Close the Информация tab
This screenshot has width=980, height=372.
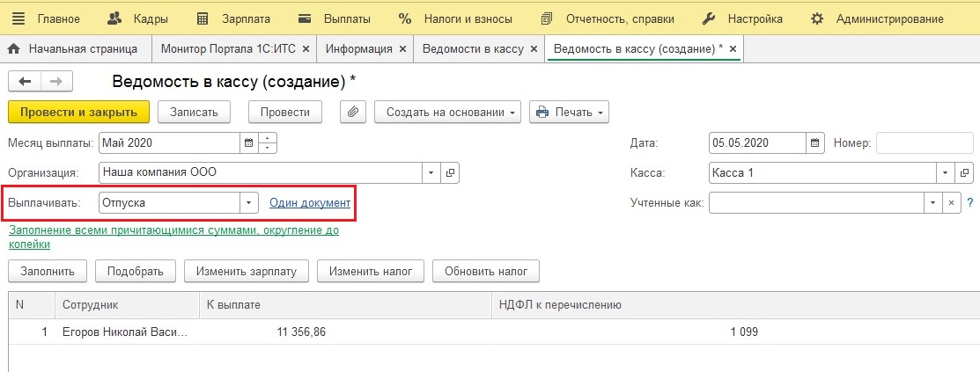tap(402, 48)
